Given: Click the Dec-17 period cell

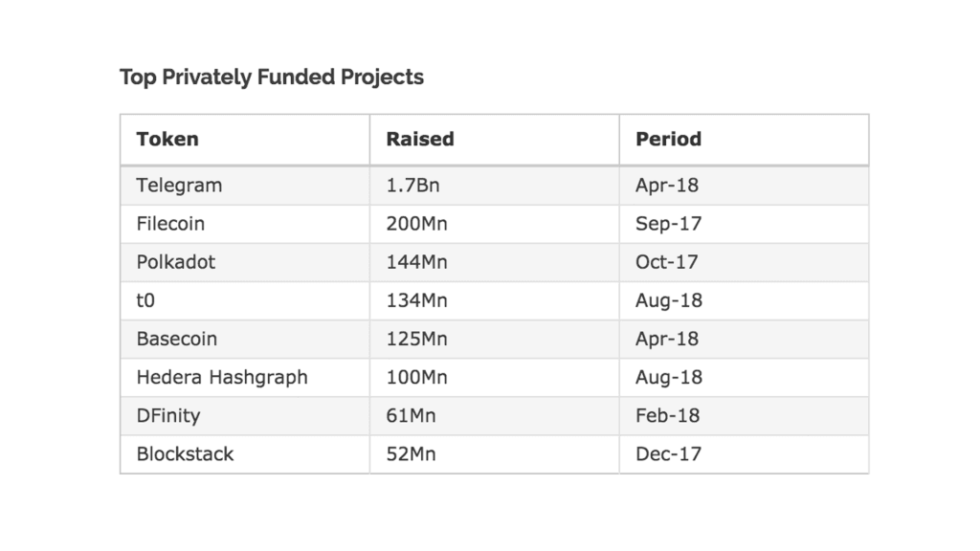Looking at the screenshot, I should (x=667, y=453).
